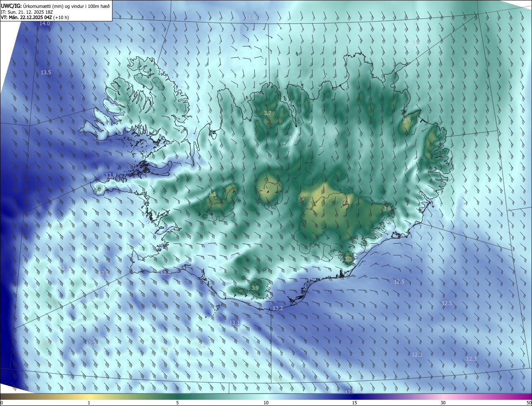Click the '13.2' value label
This screenshot has width=532, height=406.
click(x=278, y=308)
